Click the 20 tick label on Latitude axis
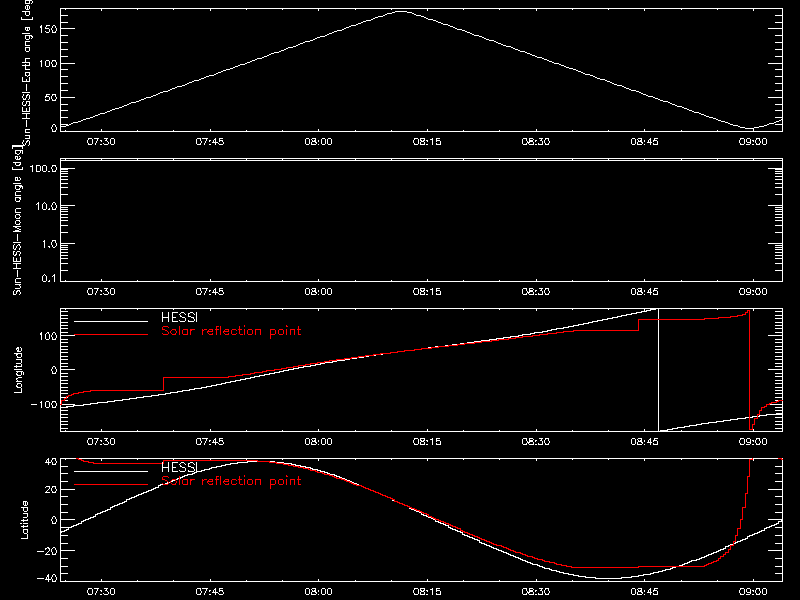Screen dimensions: 800x600 [51, 490]
